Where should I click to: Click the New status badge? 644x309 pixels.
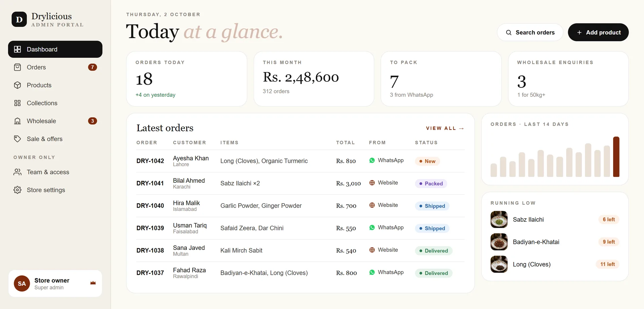pos(427,161)
